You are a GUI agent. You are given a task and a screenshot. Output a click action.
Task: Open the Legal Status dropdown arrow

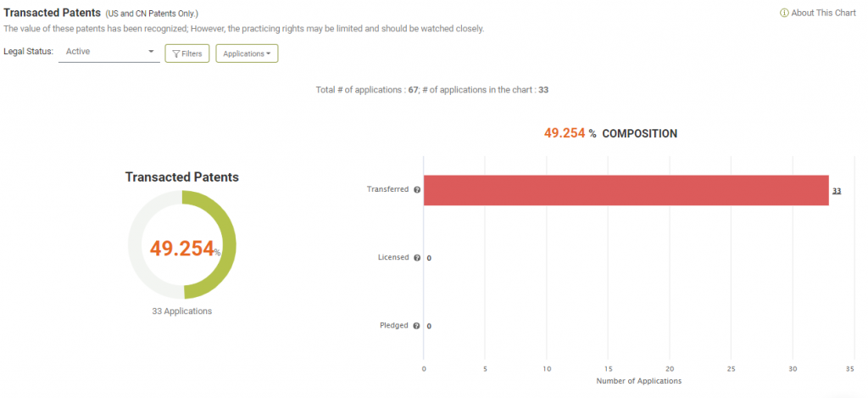(x=151, y=52)
